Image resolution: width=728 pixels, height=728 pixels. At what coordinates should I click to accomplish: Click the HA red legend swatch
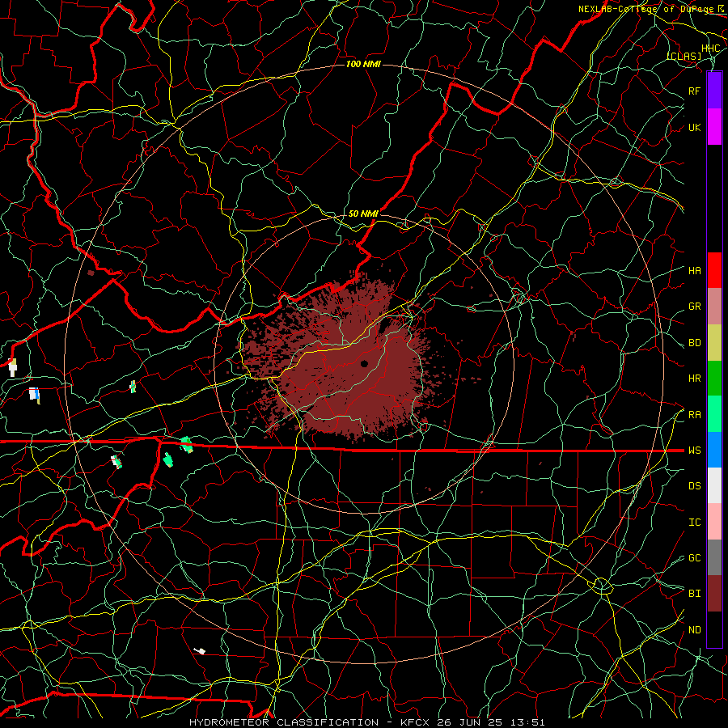tap(714, 270)
